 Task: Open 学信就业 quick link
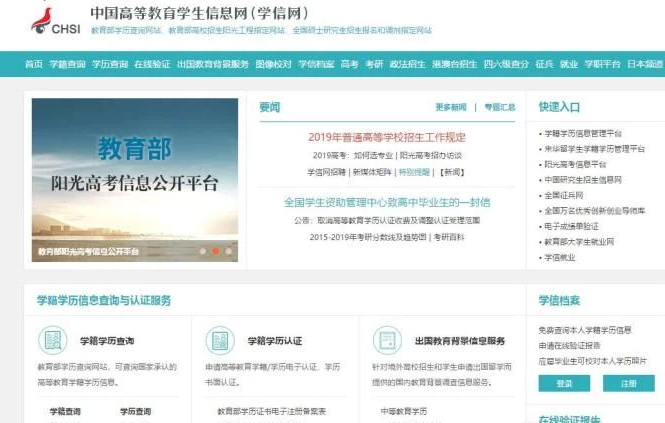coord(560,258)
